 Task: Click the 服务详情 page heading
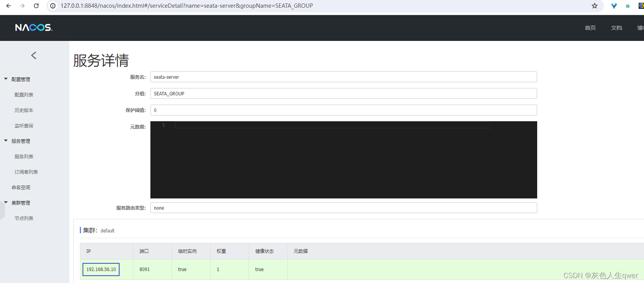[101, 61]
